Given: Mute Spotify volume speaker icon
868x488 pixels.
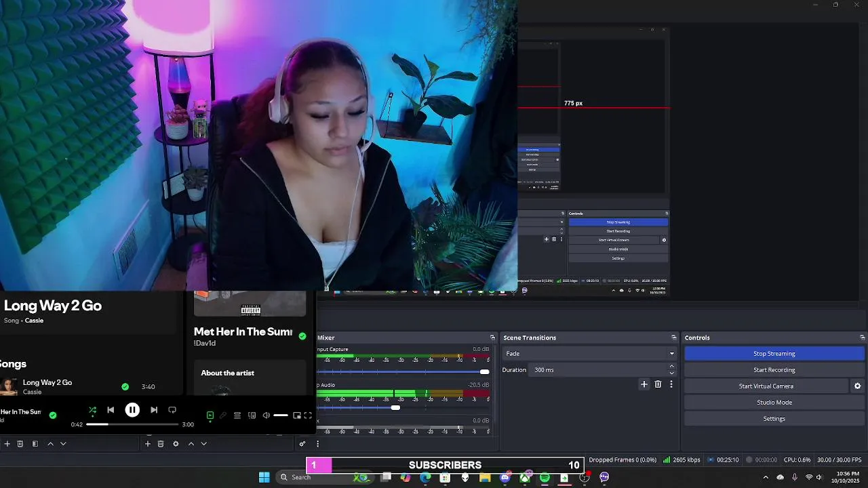Looking at the screenshot, I should coord(267,415).
